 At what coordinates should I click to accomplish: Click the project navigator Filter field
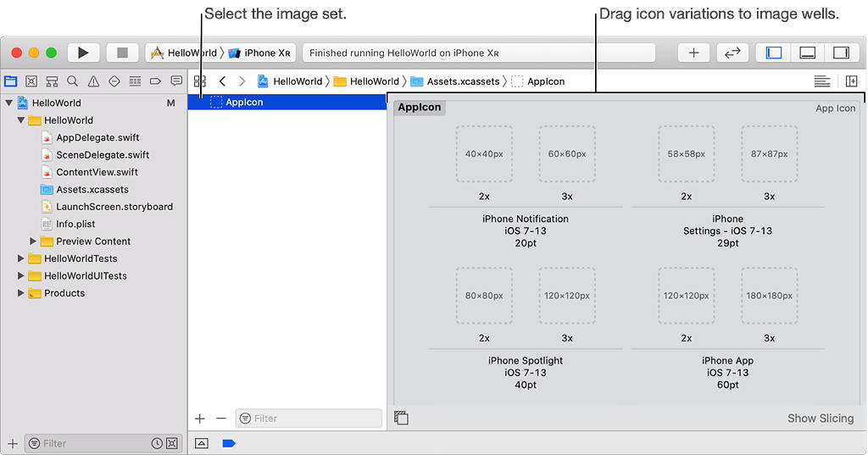(103, 443)
